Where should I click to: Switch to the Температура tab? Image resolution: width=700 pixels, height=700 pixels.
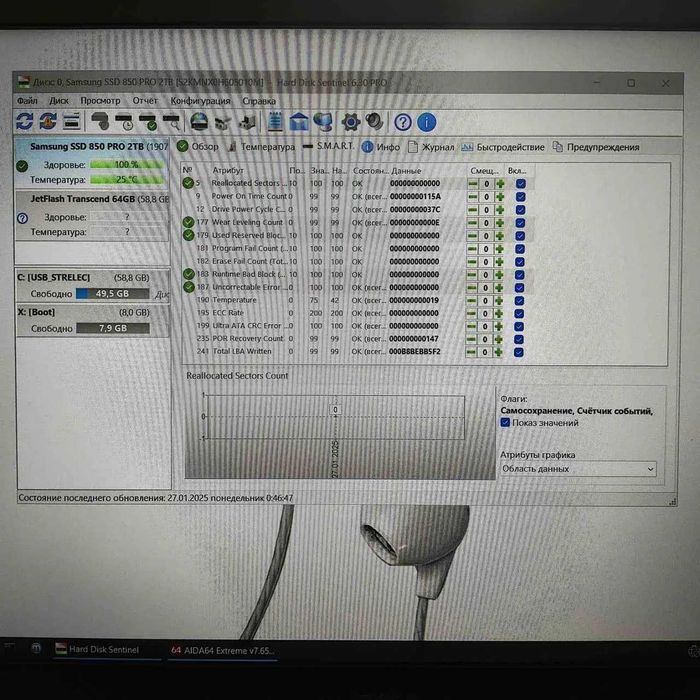[x=262, y=146]
